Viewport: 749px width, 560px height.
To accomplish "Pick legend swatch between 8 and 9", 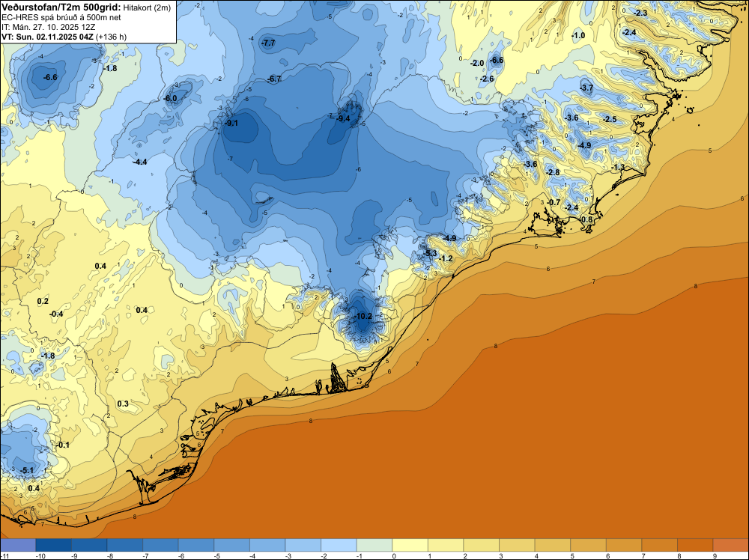I will click(x=695, y=545).
